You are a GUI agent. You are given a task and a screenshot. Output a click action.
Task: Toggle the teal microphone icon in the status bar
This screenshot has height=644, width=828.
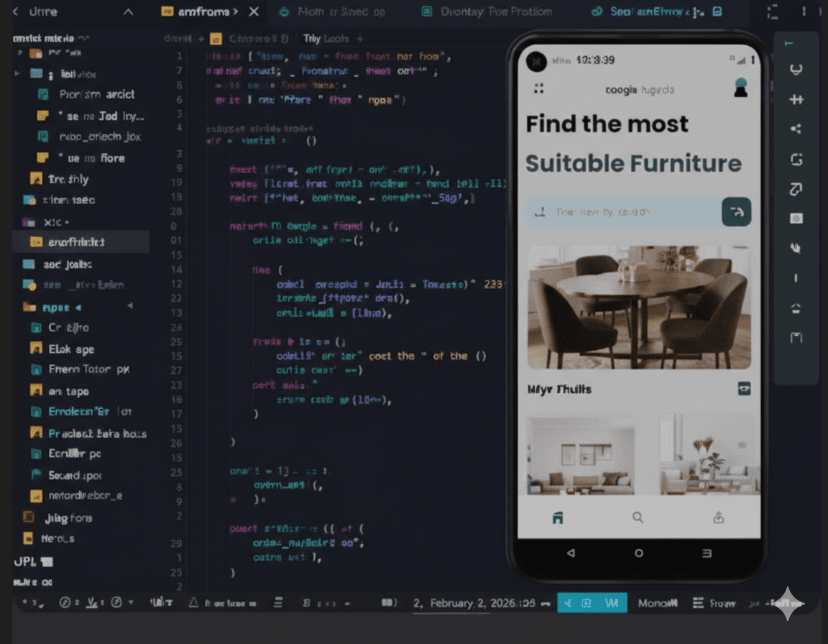tap(568, 604)
